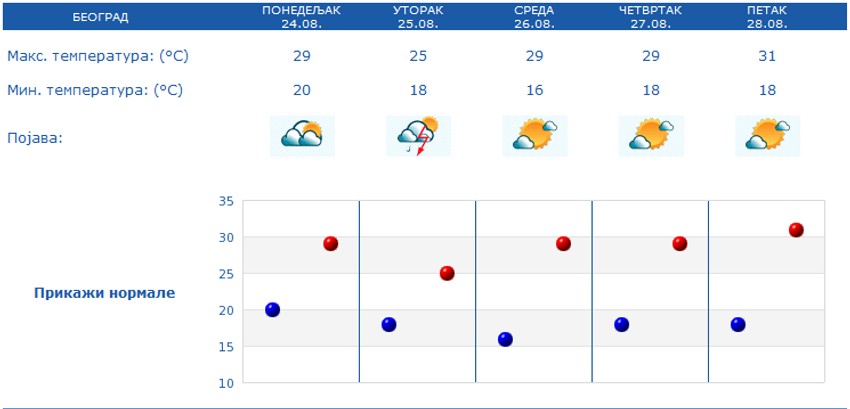Click Wednesday's blue min temperature dot
The height and width of the screenshot is (409, 850).
click(505, 339)
